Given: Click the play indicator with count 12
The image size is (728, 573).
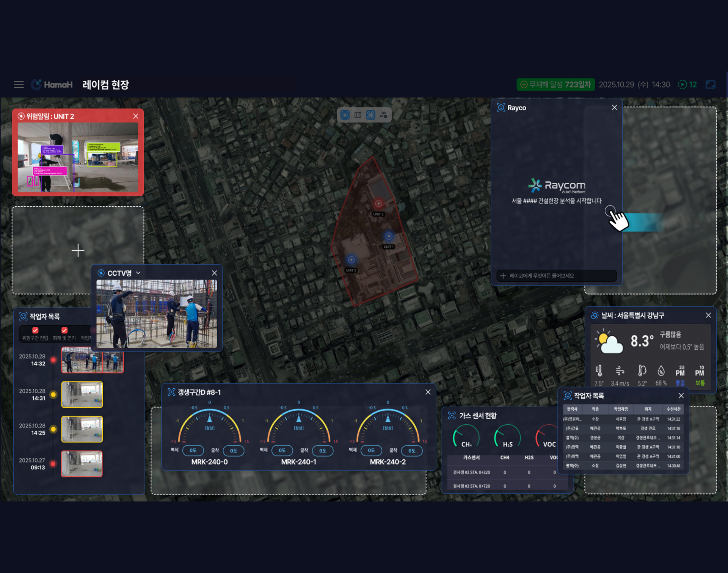Looking at the screenshot, I should click(687, 85).
